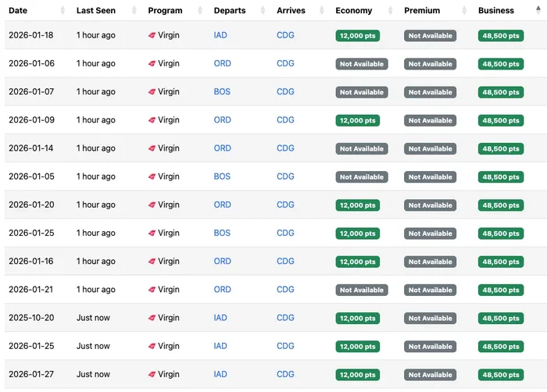Click sort arrows next to Departs header

[x=263, y=10]
